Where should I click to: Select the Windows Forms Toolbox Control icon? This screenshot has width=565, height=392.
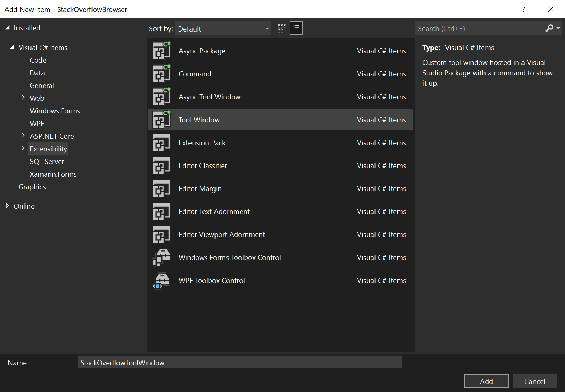pos(161,257)
